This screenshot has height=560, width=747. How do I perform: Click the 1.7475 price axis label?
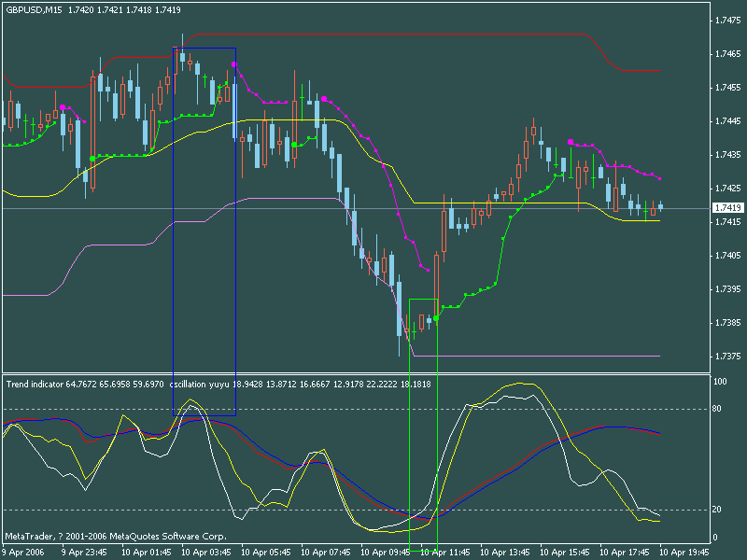pyautogui.click(x=726, y=21)
